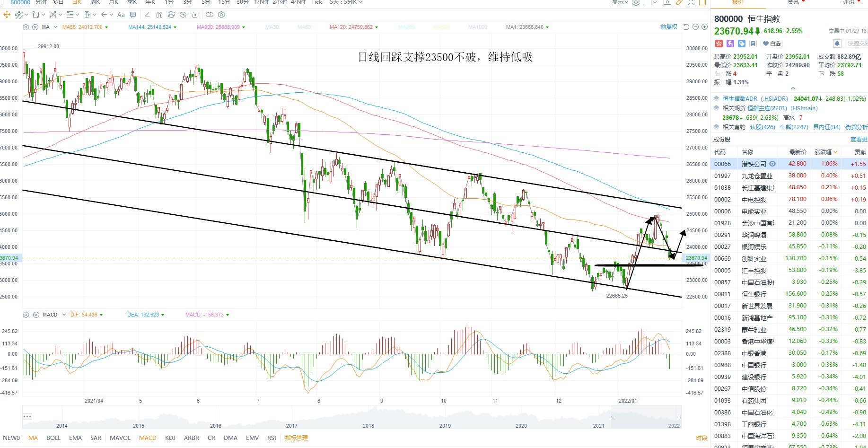Toggle 自选 favorite for 恒生指数
This screenshot has height=448, width=868.
click(x=772, y=44)
